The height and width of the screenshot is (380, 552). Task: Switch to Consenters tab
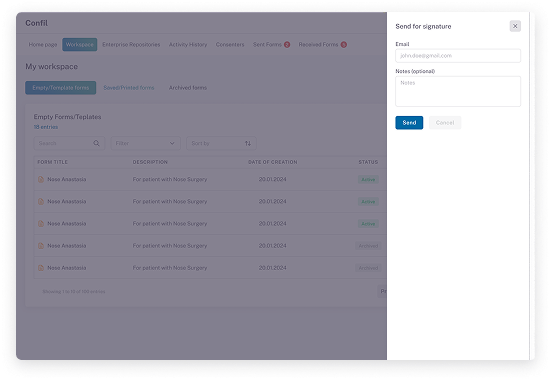coord(230,45)
